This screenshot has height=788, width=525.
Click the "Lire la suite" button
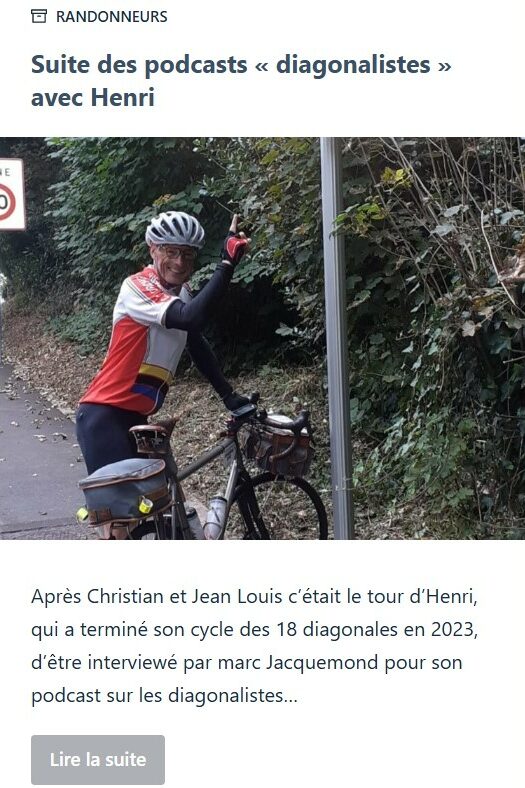click(x=98, y=759)
